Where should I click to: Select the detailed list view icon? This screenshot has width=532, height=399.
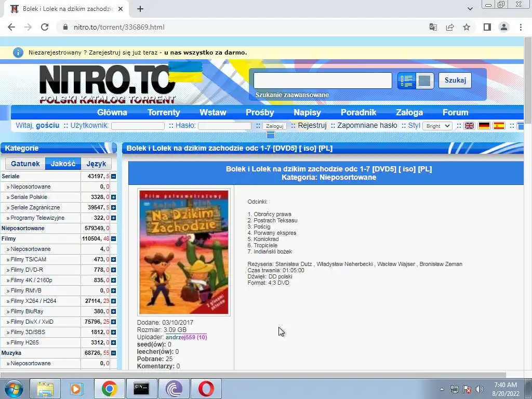point(406,81)
